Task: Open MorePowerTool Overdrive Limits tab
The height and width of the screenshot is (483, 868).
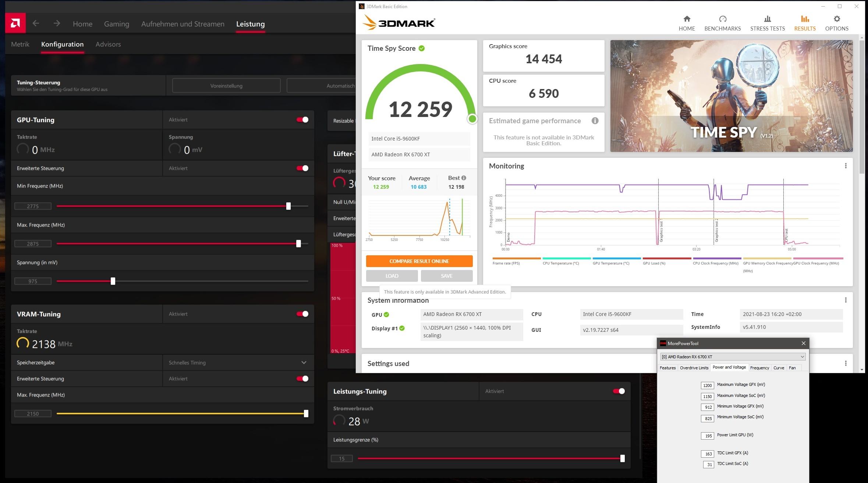Action: (694, 367)
